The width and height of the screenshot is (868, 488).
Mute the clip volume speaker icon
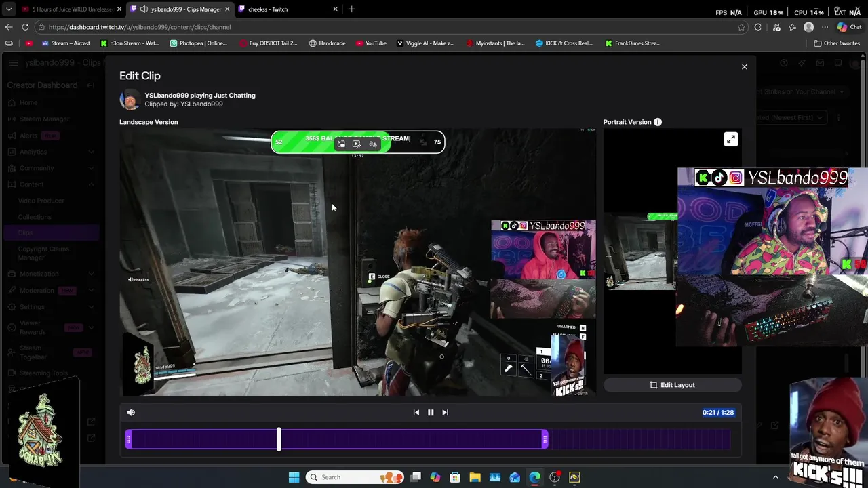coord(131,412)
